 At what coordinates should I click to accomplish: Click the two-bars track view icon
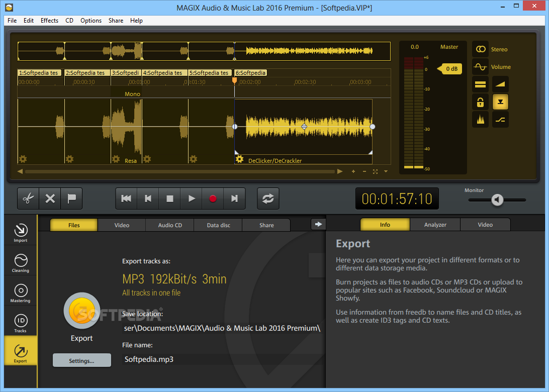[x=481, y=84]
